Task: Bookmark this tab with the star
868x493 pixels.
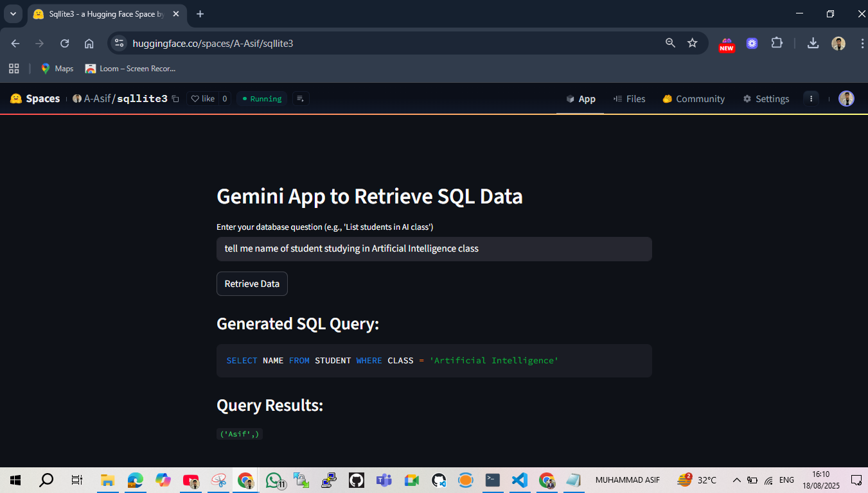Action: click(692, 43)
